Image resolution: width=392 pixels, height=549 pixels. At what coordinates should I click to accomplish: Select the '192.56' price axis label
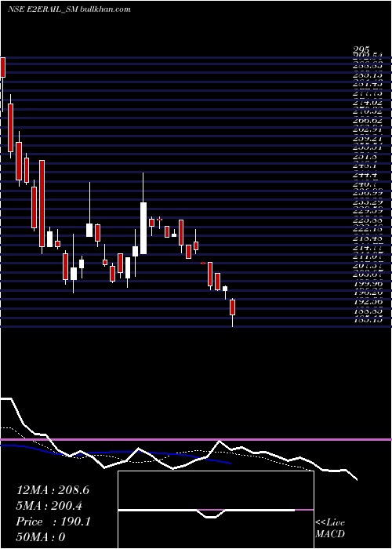coord(368,302)
